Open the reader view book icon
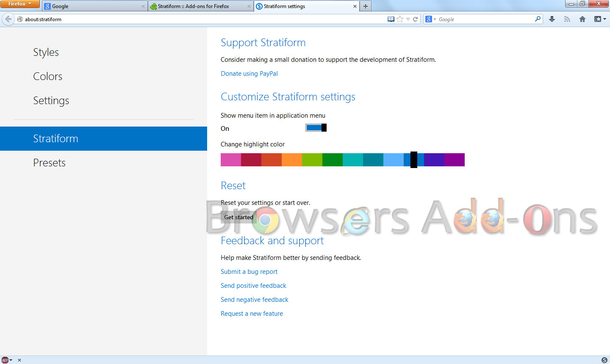 tap(391, 19)
